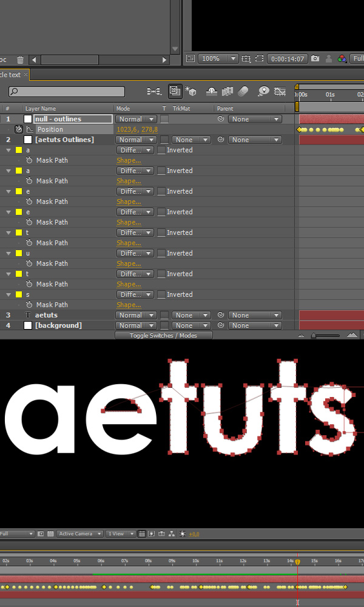Click timeline zoom slider handle
Screen dimensions: 364x607
(313, 336)
